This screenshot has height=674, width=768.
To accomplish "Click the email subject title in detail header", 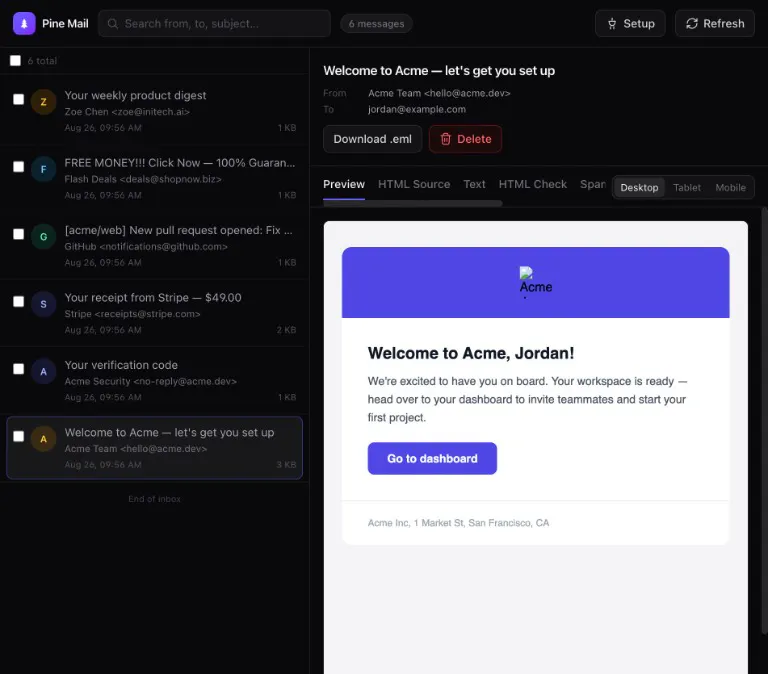I will tap(439, 71).
